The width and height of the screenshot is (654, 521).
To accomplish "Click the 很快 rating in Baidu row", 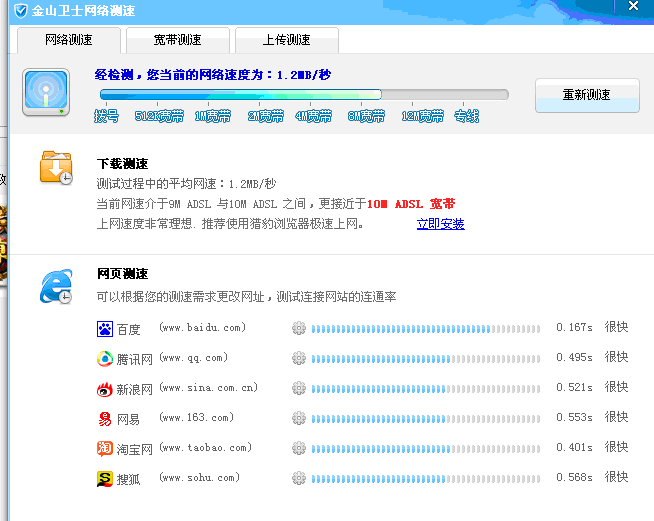I will click(616, 327).
